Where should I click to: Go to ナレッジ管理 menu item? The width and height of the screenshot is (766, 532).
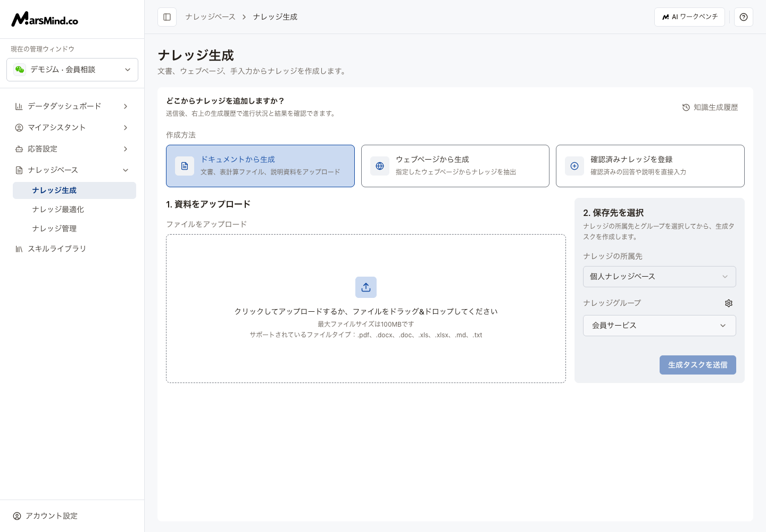(x=74, y=229)
